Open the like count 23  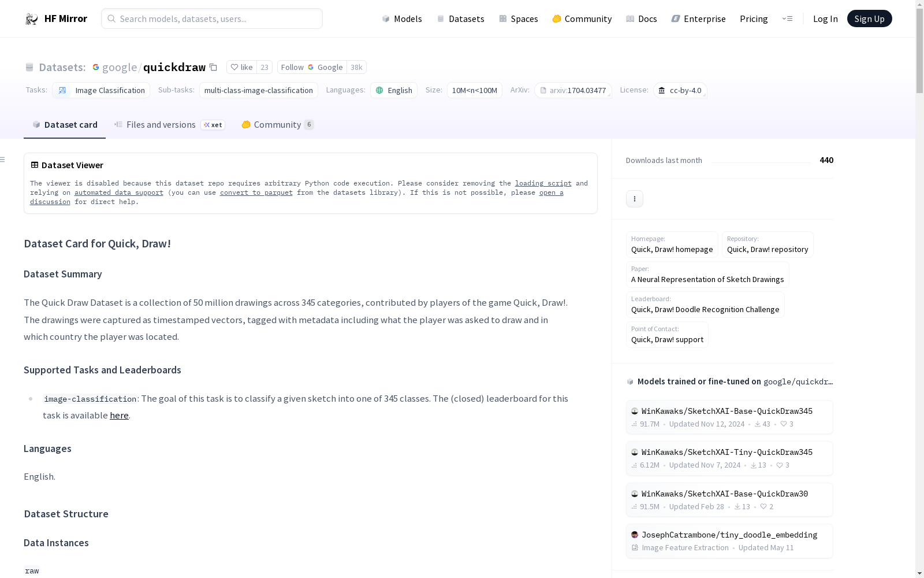(x=264, y=67)
